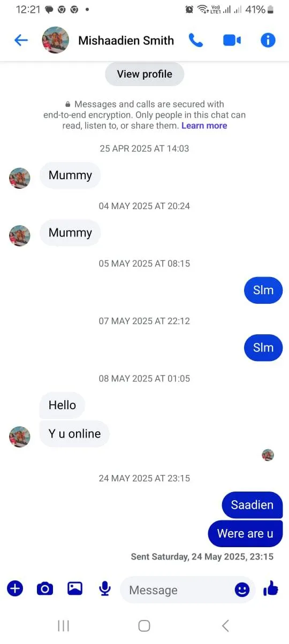
Task: Send a thumbs-up like
Action: click(271, 589)
